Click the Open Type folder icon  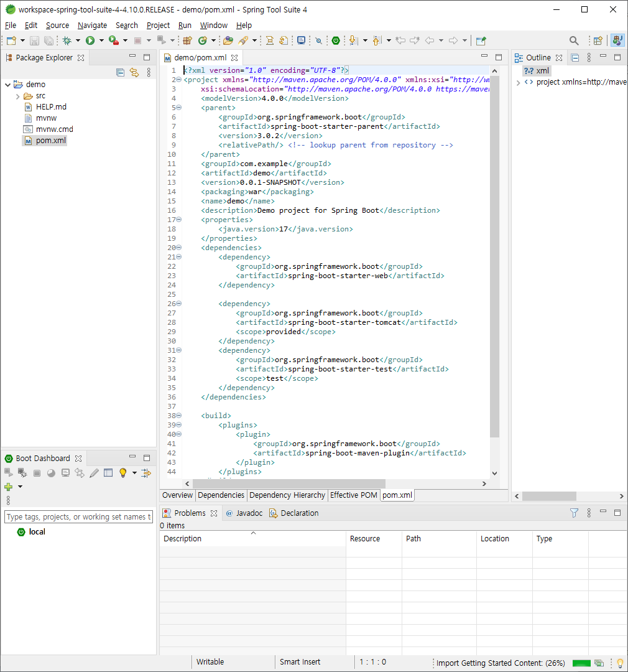(x=228, y=40)
